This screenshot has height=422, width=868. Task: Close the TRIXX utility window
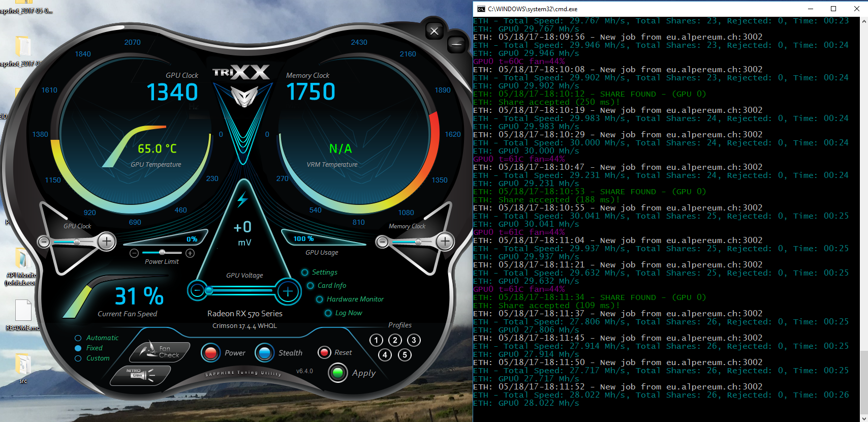tap(434, 32)
